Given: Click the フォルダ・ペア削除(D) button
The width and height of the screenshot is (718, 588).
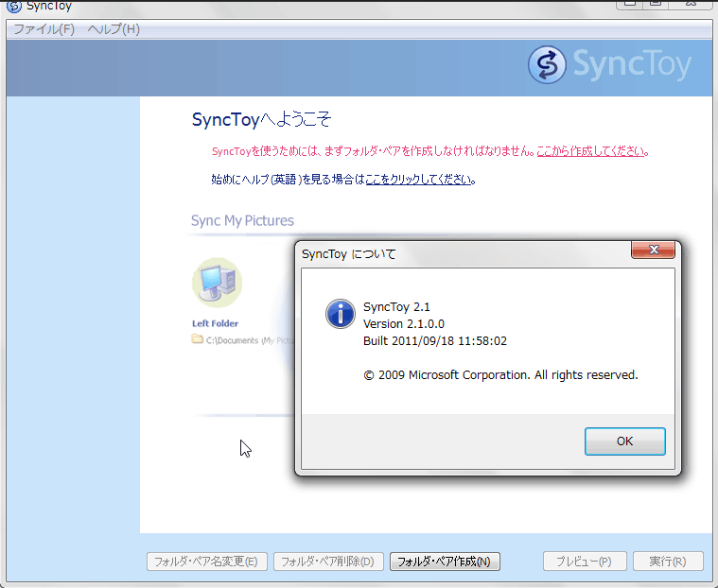Looking at the screenshot, I should pyautogui.click(x=328, y=562).
